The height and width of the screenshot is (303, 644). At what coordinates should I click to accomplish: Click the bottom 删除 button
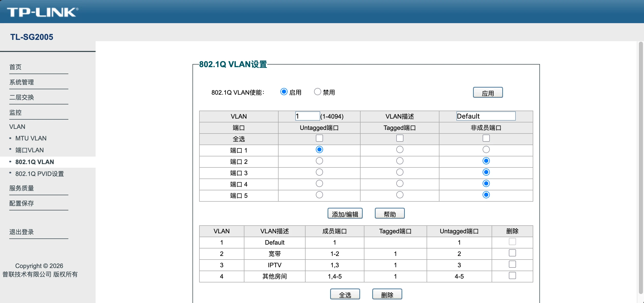387,294
